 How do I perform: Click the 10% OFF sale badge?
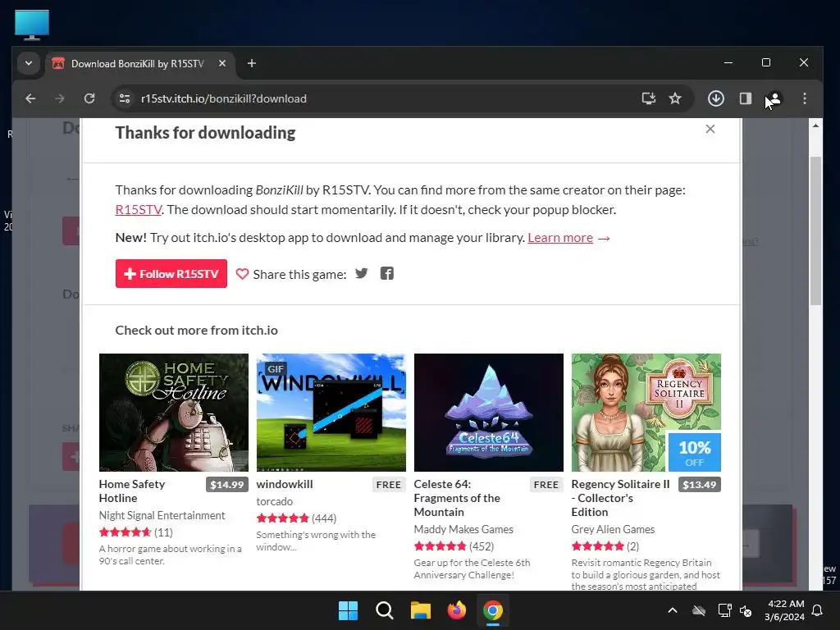click(694, 452)
